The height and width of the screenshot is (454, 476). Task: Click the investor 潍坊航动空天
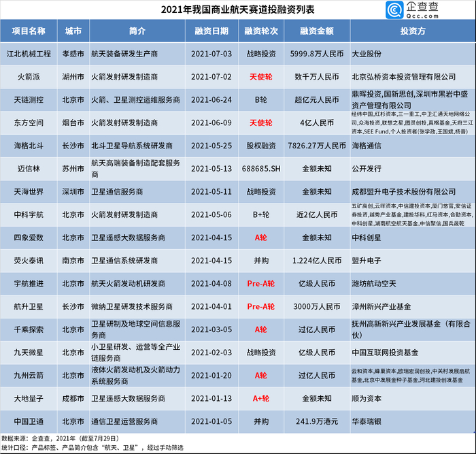374,284
